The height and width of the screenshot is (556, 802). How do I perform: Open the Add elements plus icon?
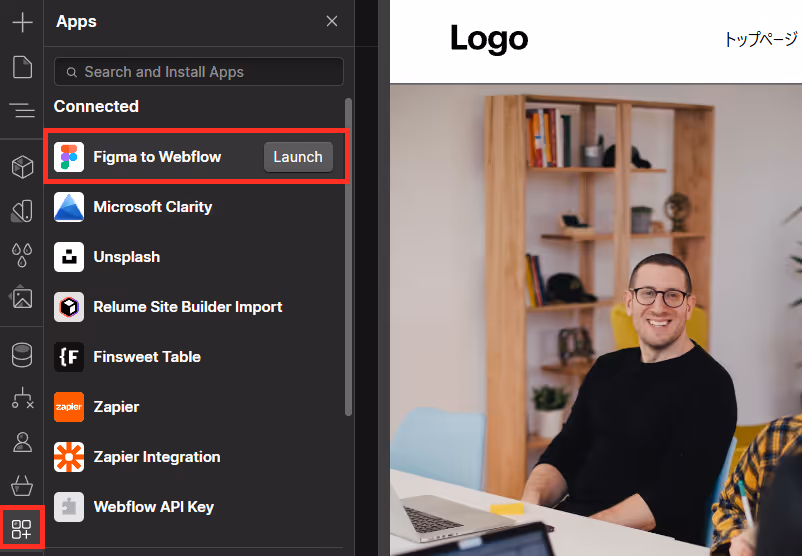(22, 22)
